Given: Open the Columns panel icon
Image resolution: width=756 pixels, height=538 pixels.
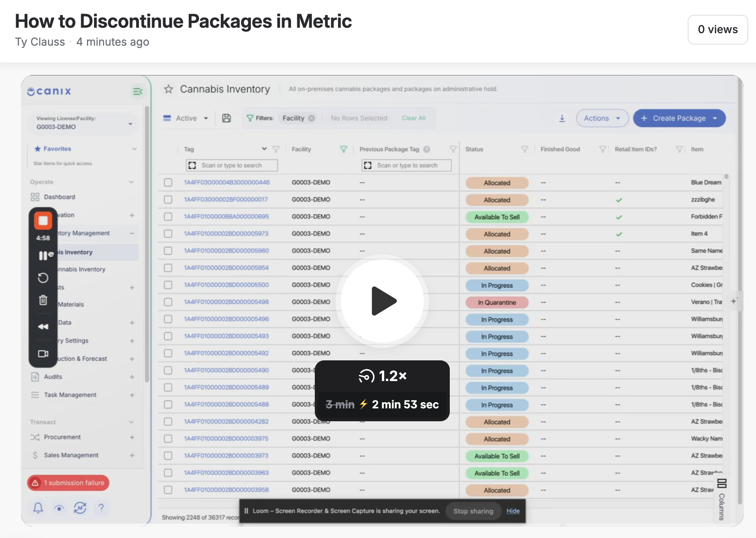Looking at the screenshot, I should coord(722,483).
